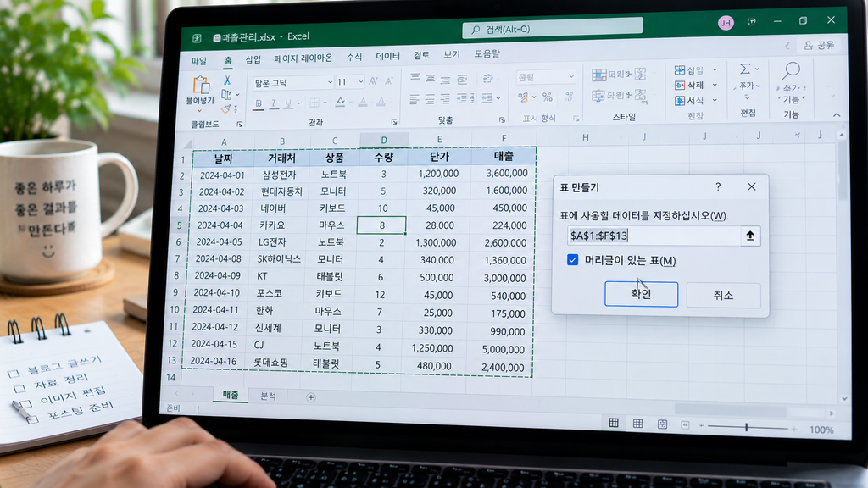Switch to Normal view in the status bar

(614, 424)
